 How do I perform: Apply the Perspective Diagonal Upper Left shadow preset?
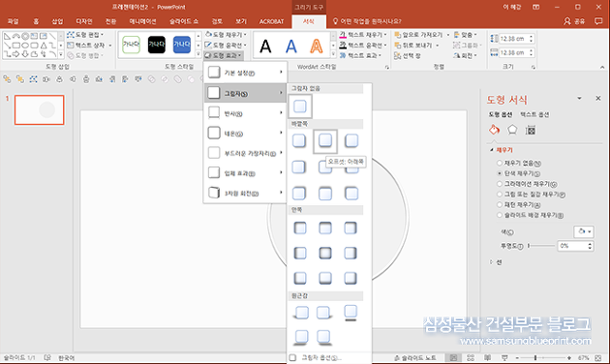click(x=301, y=313)
